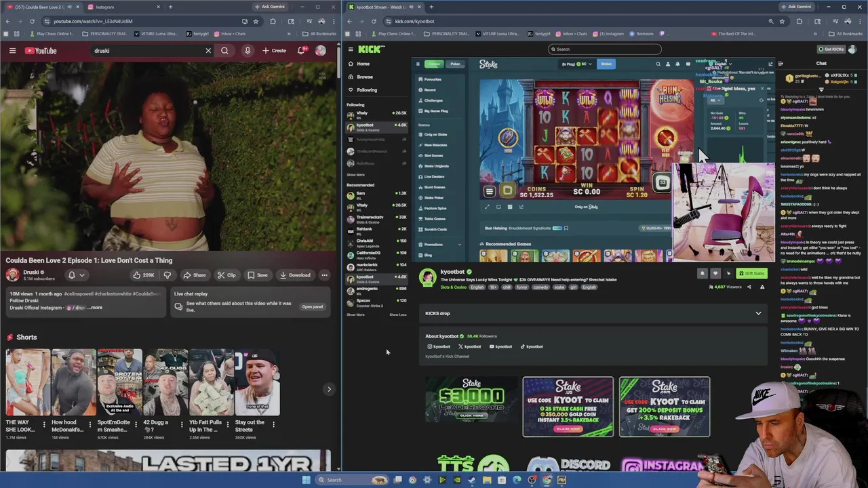
Task: Open the YouTube Create menu
Action: point(275,51)
